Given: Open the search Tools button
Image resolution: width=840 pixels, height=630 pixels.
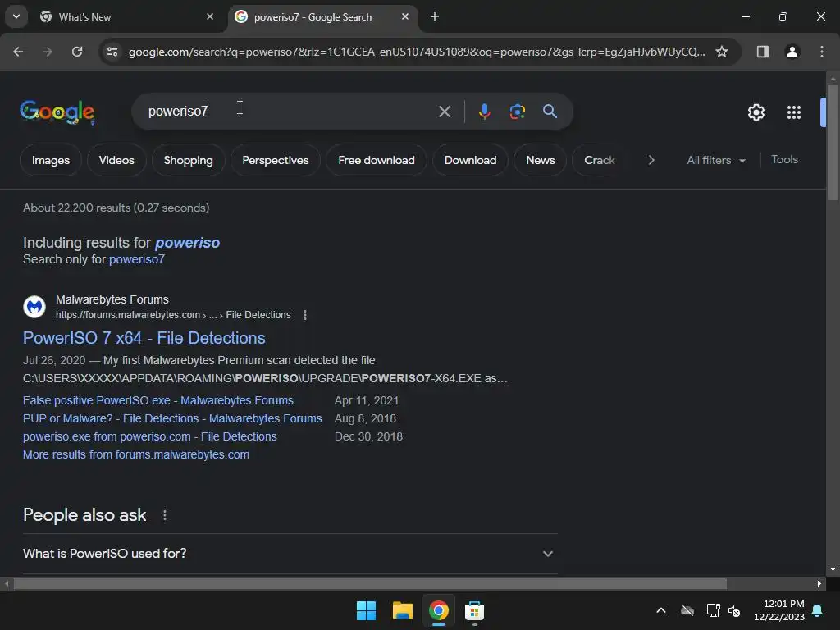Looking at the screenshot, I should click(784, 160).
